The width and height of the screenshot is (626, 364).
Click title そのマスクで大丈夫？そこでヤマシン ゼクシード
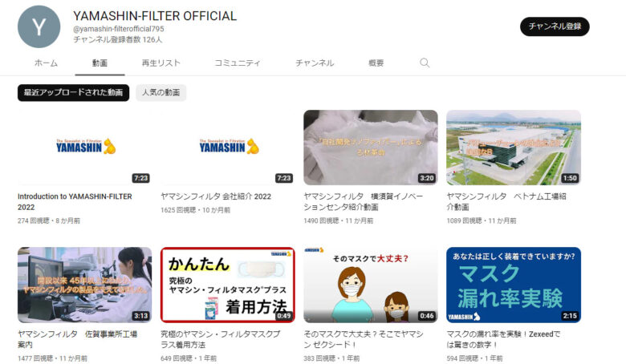coord(363,339)
